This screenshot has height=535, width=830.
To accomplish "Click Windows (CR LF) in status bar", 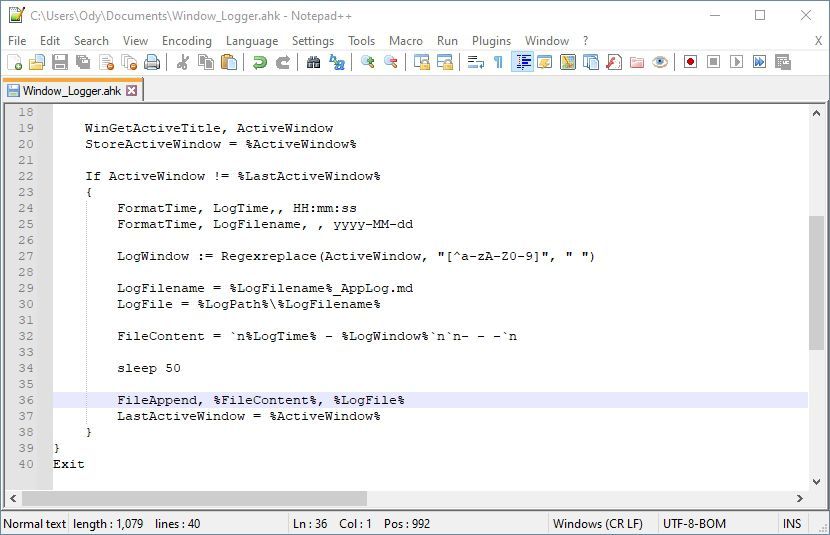I will point(598,523).
